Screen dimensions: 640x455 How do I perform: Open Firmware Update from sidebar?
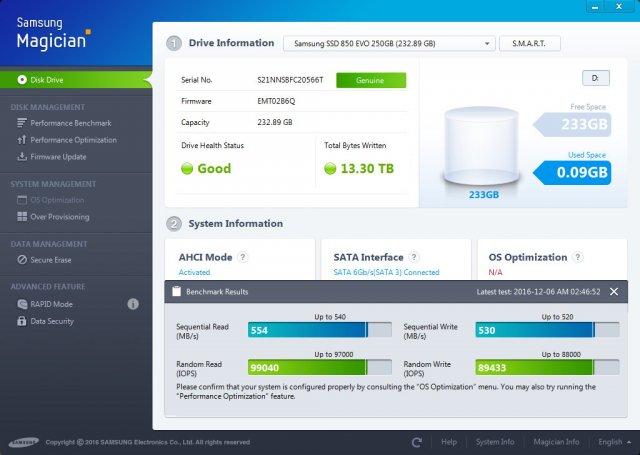tap(58, 156)
